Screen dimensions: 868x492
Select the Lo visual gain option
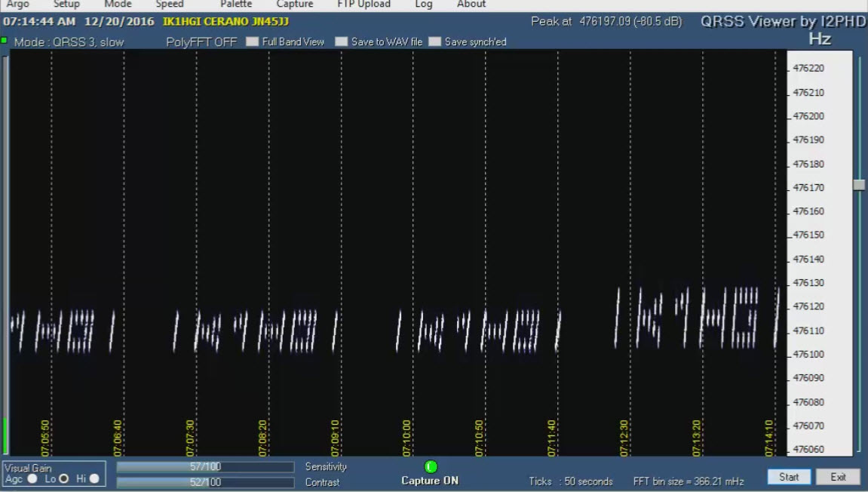coord(64,478)
